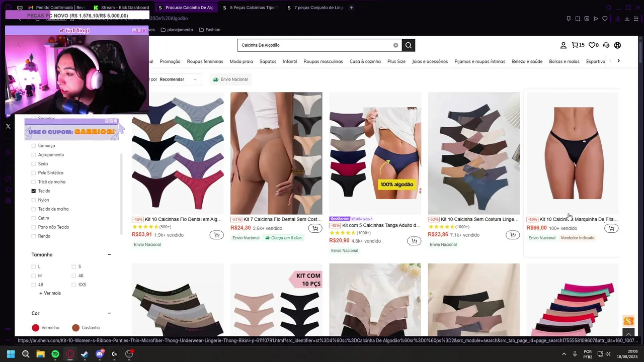
Task: Open the Kit 10 Calcinha Sem Costura Lingerie title
Action: tap(479, 219)
